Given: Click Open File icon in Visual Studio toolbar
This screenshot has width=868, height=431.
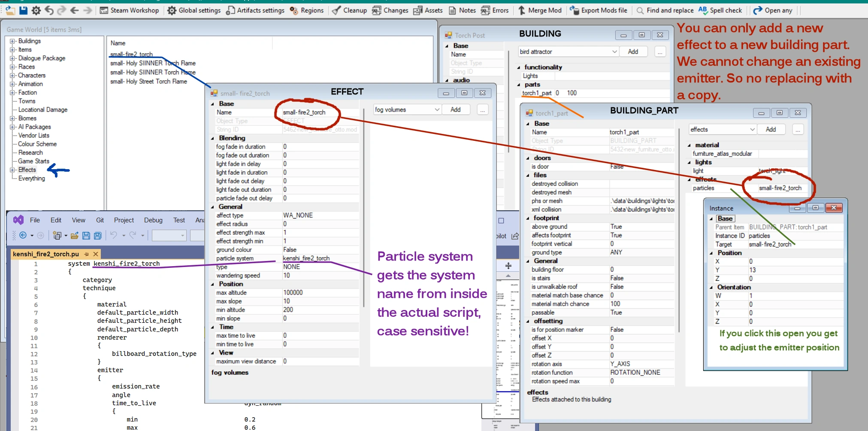Looking at the screenshot, I should (x=75, y=235).
